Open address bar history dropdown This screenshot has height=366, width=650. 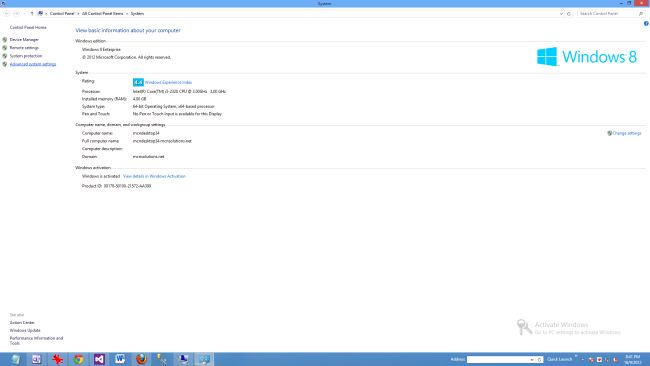pos(561,14)
